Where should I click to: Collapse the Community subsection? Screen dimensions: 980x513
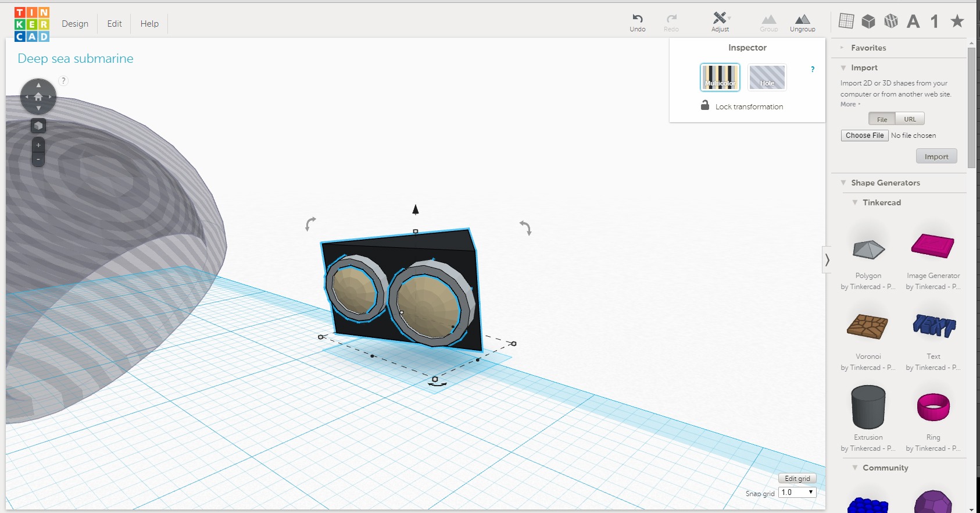pos(885,468)
